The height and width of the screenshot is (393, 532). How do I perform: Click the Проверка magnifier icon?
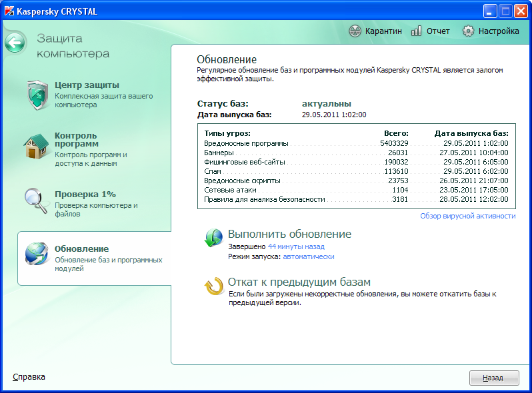pos(36,200)
